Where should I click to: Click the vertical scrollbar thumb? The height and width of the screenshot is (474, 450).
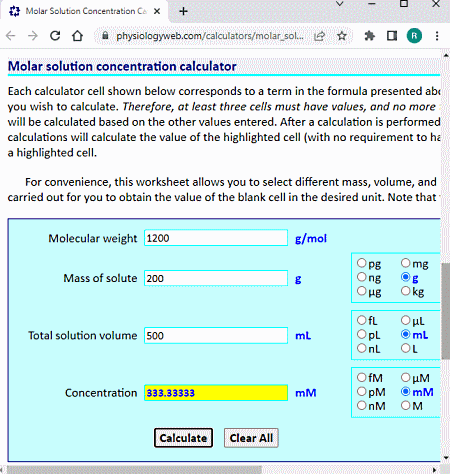446,311
